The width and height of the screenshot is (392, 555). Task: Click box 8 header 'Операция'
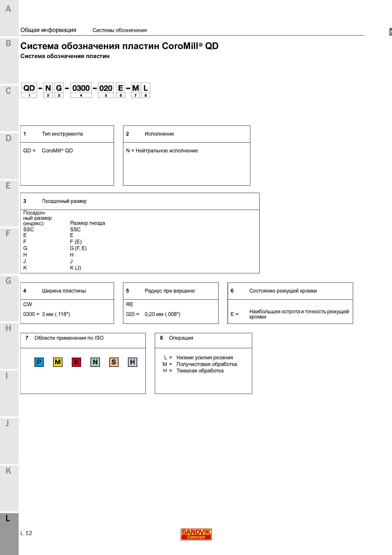click(x=181, y=338)
